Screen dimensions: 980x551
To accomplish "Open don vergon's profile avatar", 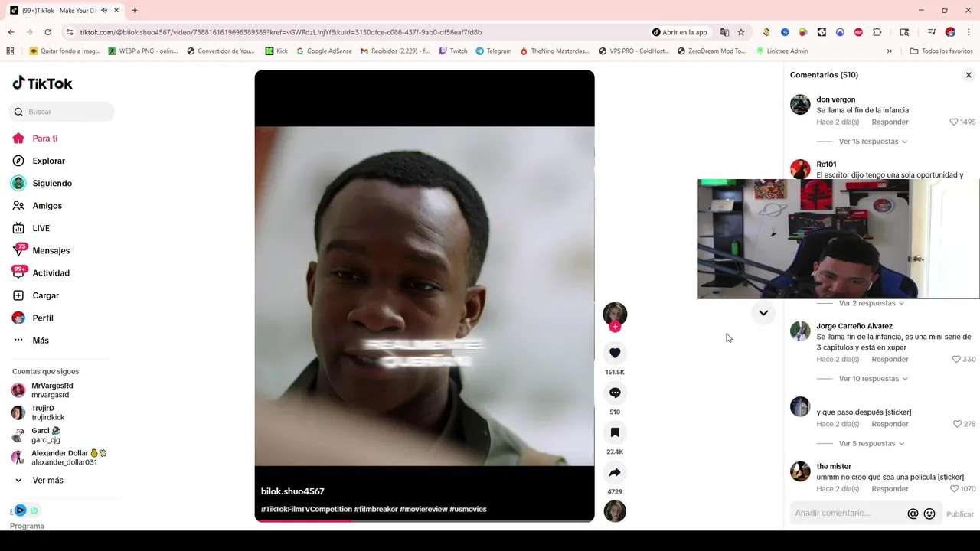I will click(x=800, y=105).
